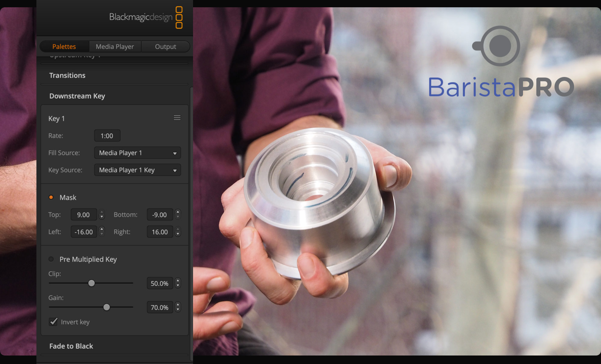
Task: Open the Key 1 options hamburger menu
Action: coord(177,118)
